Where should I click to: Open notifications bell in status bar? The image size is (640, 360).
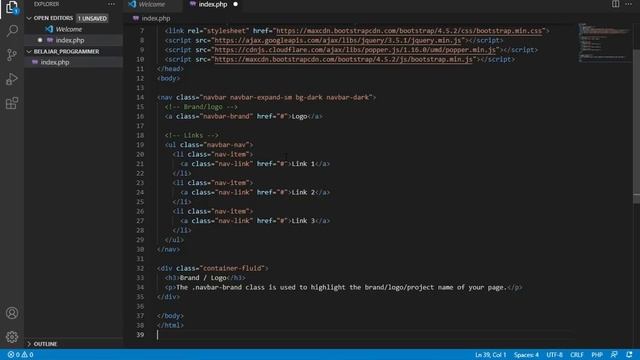[629, 355]
